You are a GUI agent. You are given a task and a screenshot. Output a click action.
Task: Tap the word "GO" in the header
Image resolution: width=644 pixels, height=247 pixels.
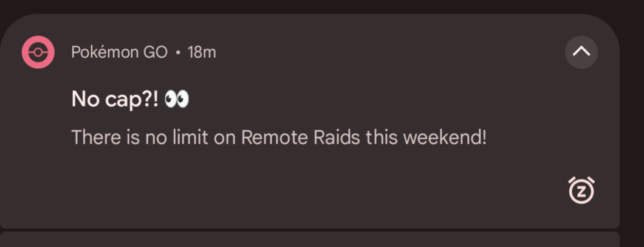(x=155, y=52)
